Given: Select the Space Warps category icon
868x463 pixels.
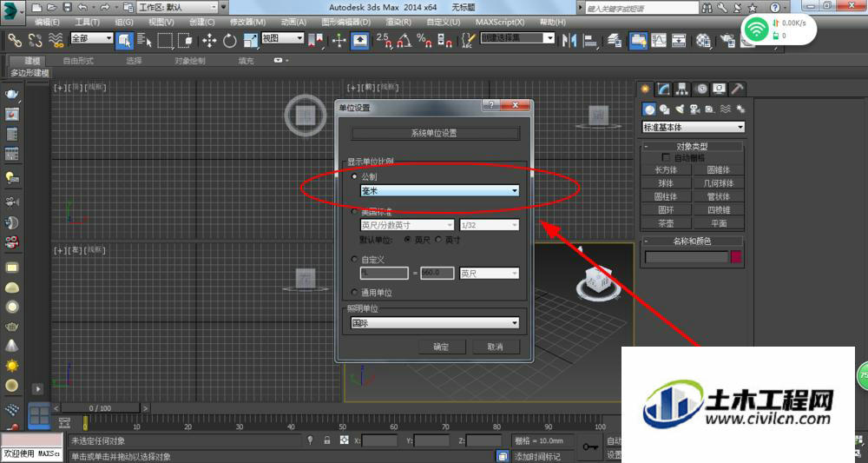Looking at the screenshot, I should pos(725,109).
